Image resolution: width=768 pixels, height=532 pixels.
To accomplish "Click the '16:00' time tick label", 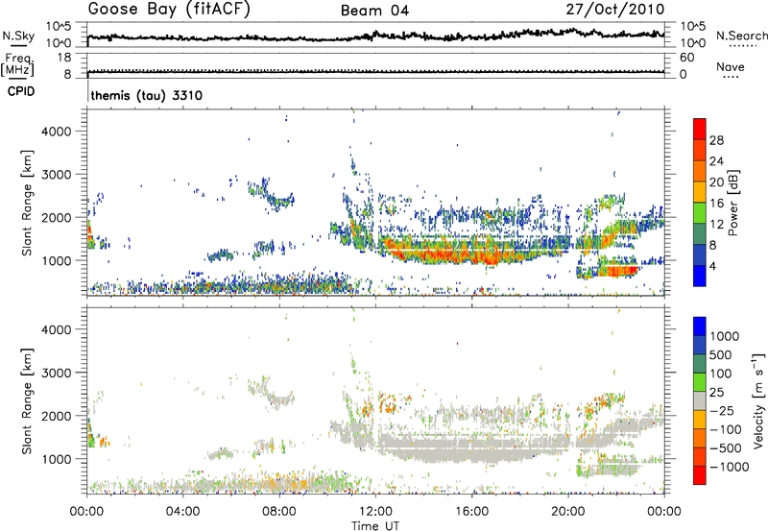I will (471, 512).
